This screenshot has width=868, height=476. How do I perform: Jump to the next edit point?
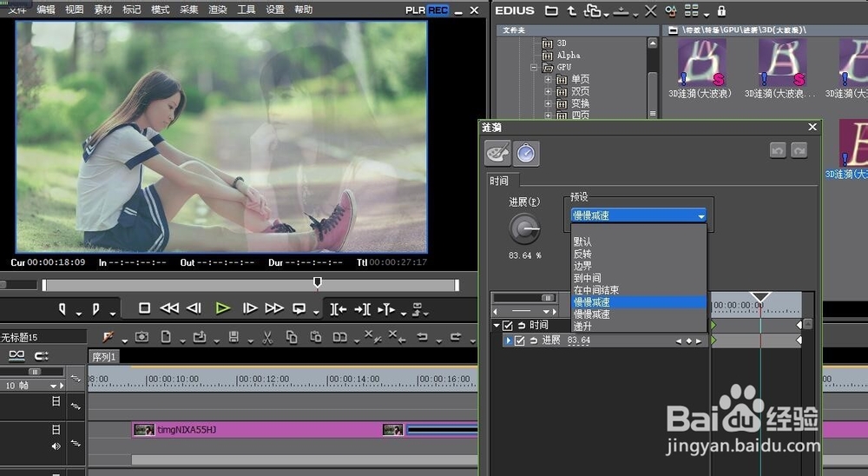(363, 309)
